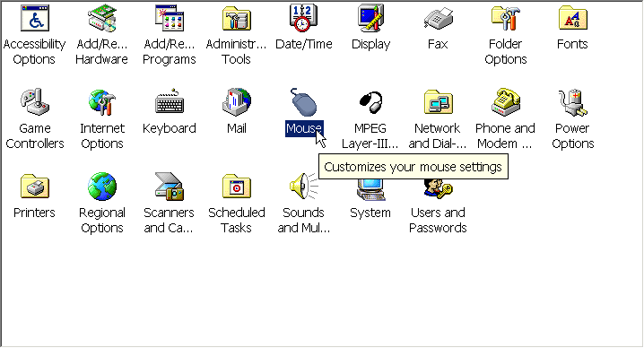The image size is (644, 348).
Task: Click the 'Fonts' text label
Action: pyautogui.click(x=572, y=44)
